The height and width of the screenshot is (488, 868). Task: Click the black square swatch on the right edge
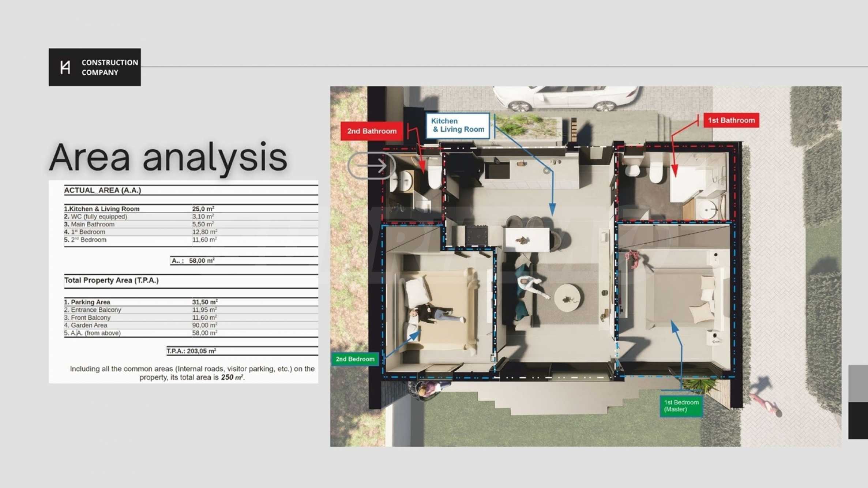[858, 420]
